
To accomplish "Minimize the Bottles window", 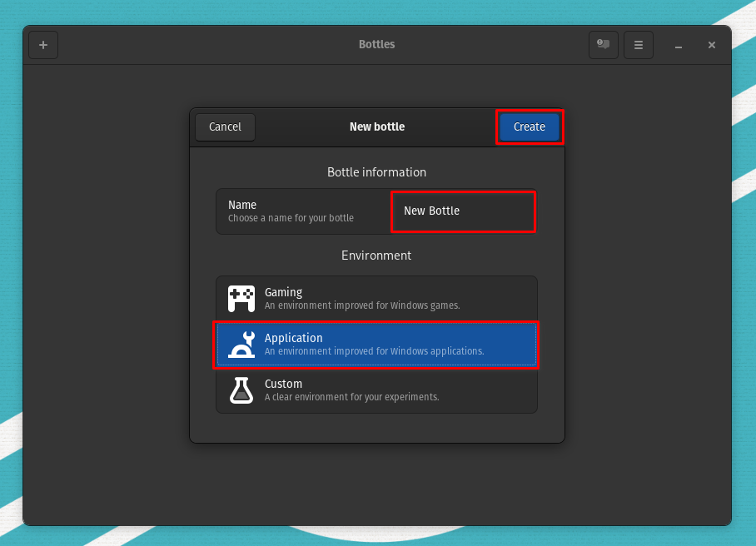I will (x=678, y=44).
